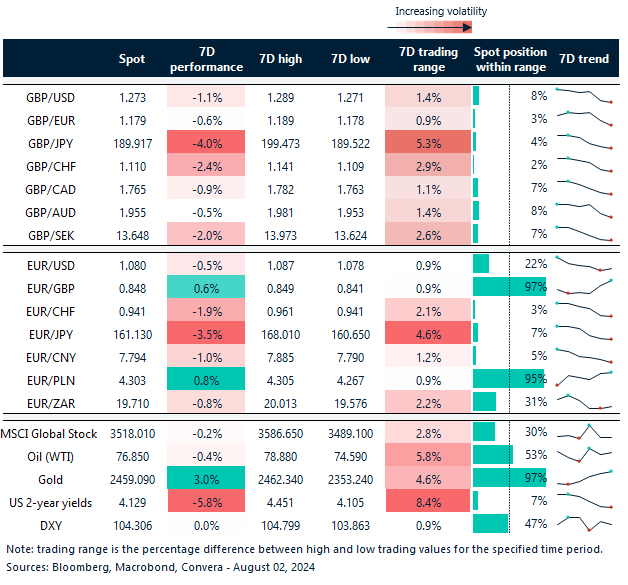This screenshot has height=585, width=628.
Task: Click the 7D trading range column header
Action: click(427, 59)
